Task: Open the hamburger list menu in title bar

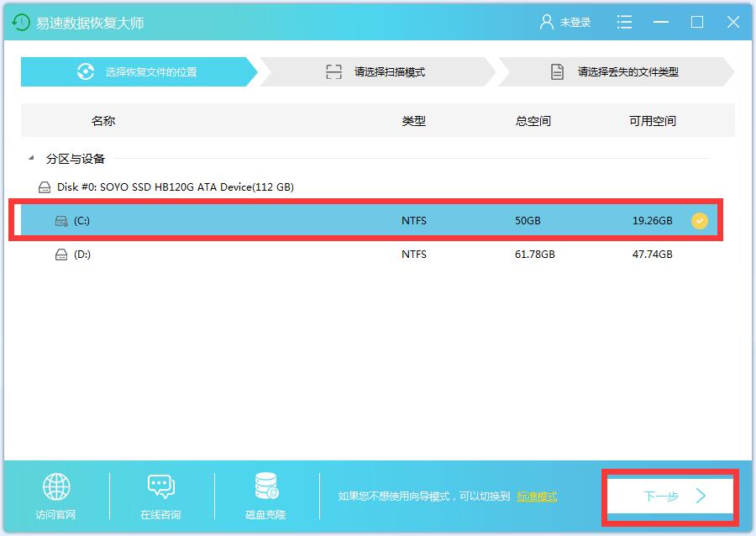Action: coord(624,23)
